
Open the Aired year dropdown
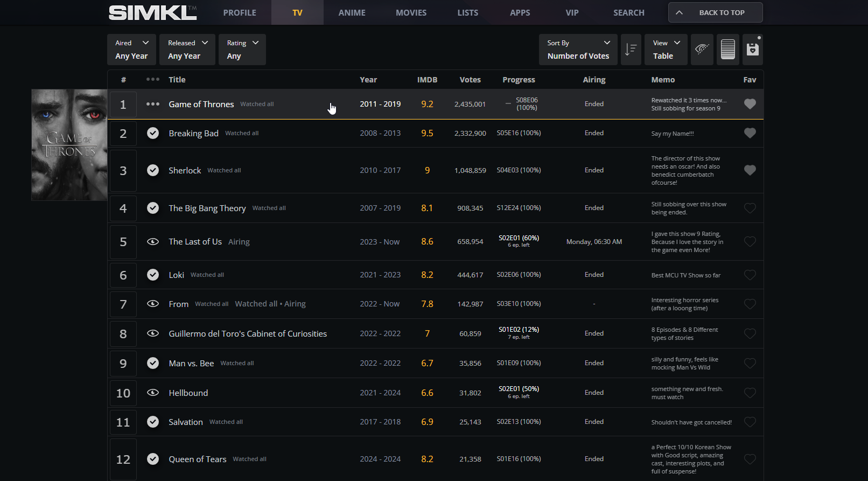pos(131,50)
